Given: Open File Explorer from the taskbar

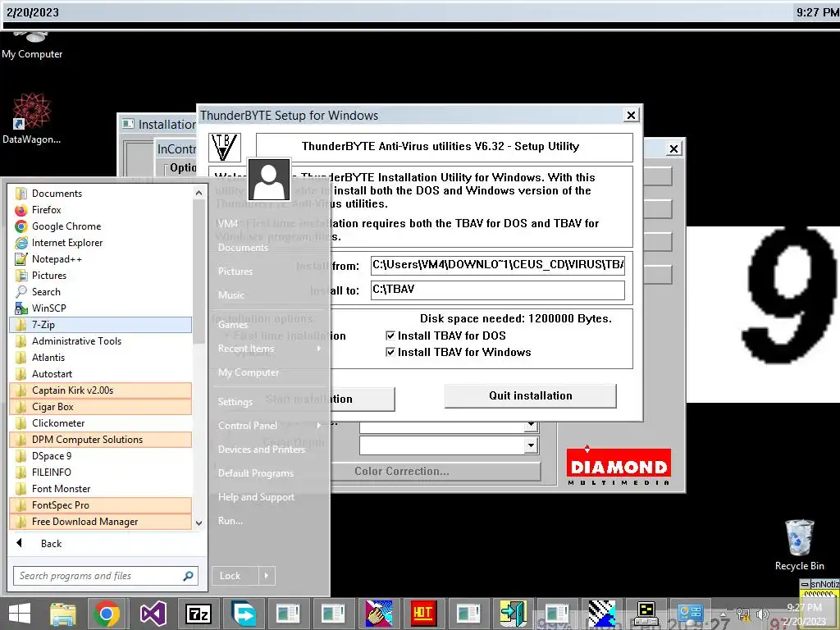Looking at the screenshot, I should 63,614.
